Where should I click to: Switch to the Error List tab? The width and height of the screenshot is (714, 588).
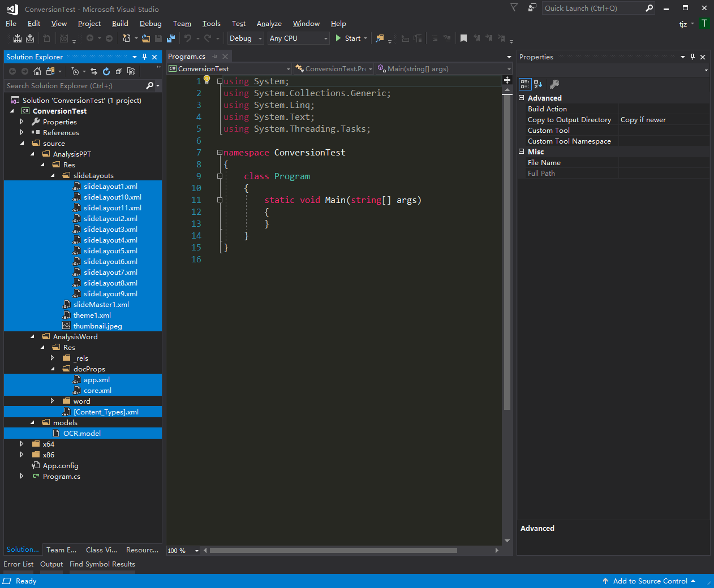point(19,564)
